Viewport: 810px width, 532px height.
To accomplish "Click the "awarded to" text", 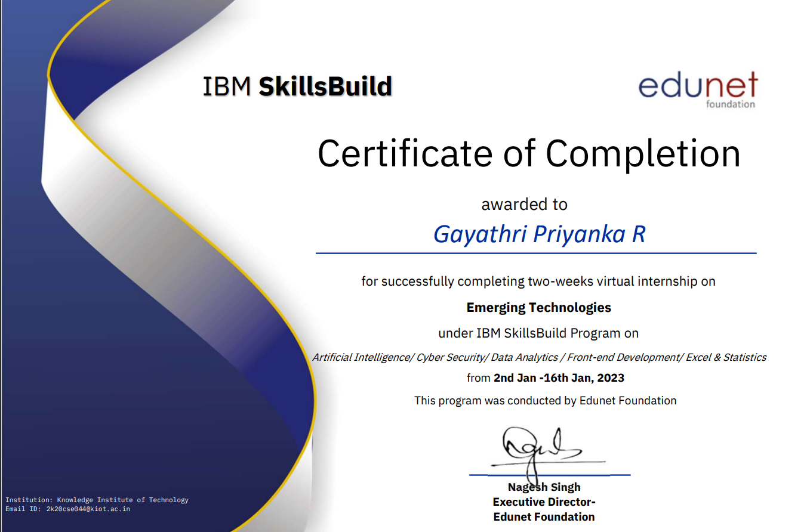I will click(524, 205).
